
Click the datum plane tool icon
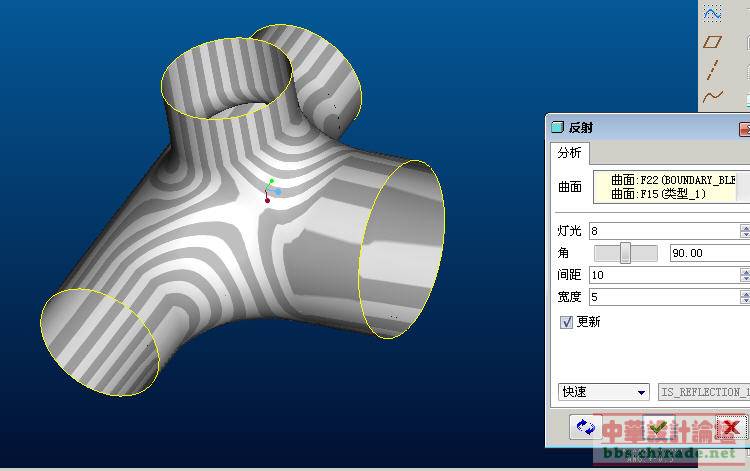[x=712, y=42]
